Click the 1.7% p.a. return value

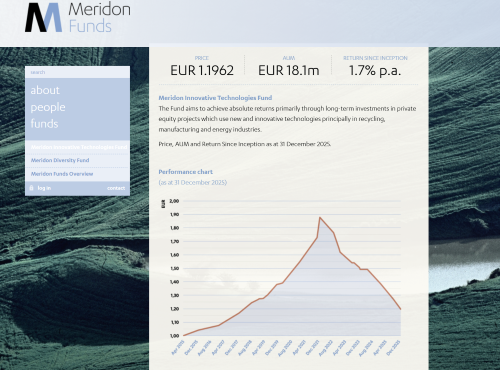click(375, 71)
